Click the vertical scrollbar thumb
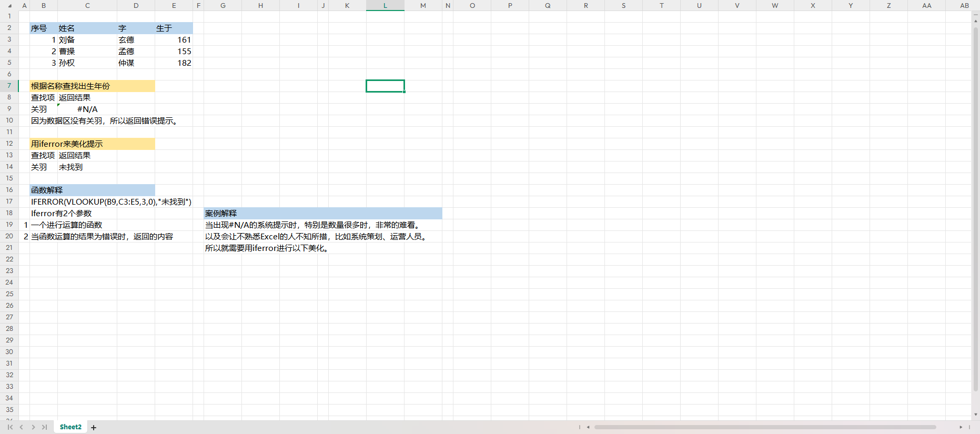980x434 pixels. tap(976, 210)
